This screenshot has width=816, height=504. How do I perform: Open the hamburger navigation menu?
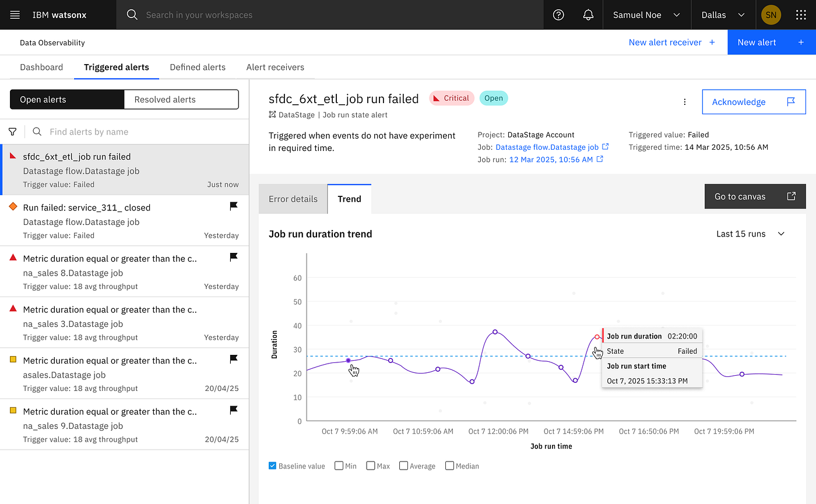(15, 15)
